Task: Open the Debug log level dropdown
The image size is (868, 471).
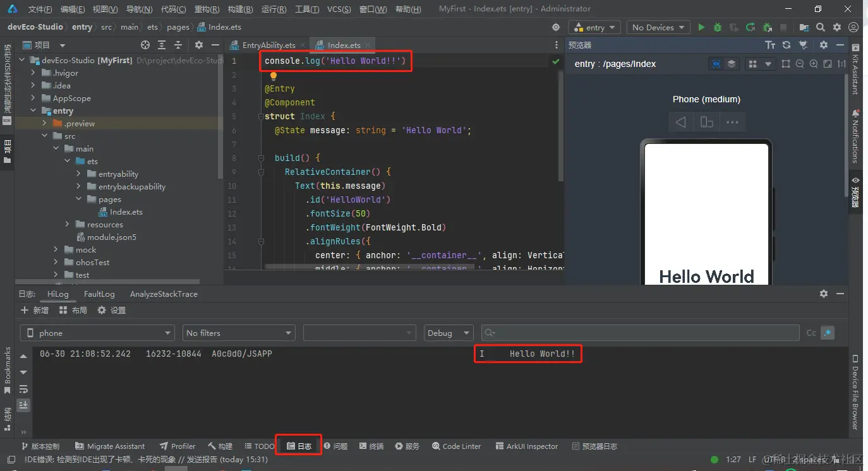Action: pos(448,333)
